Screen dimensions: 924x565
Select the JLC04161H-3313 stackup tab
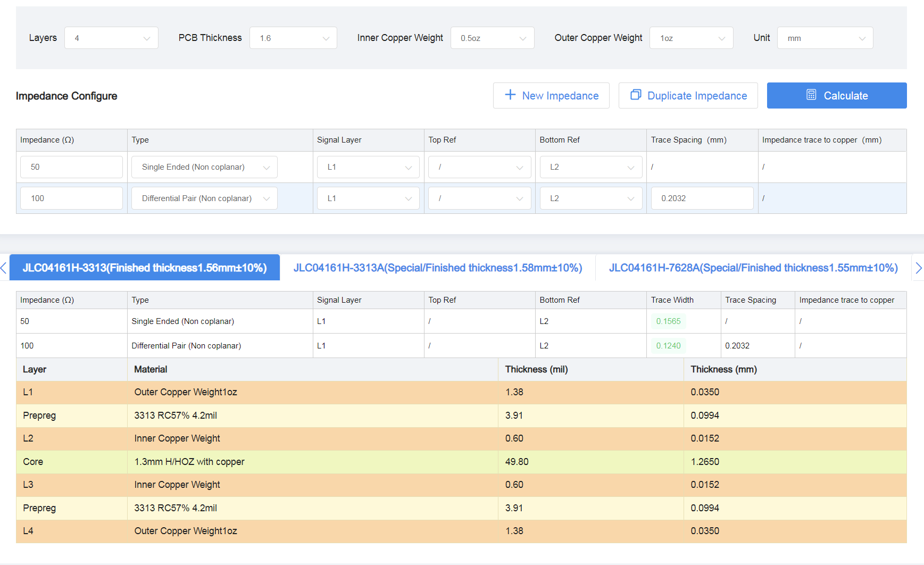click(x=145, y=268)
